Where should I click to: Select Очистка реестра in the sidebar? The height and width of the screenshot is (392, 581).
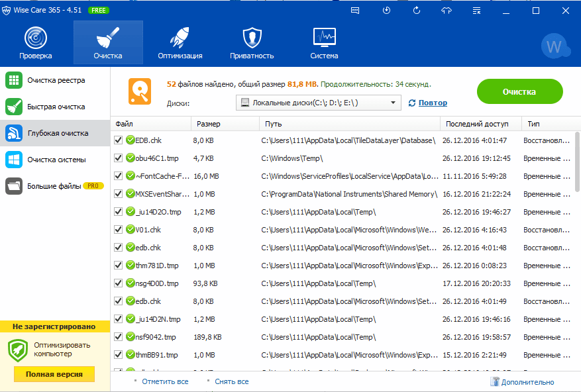pos(56,80)
